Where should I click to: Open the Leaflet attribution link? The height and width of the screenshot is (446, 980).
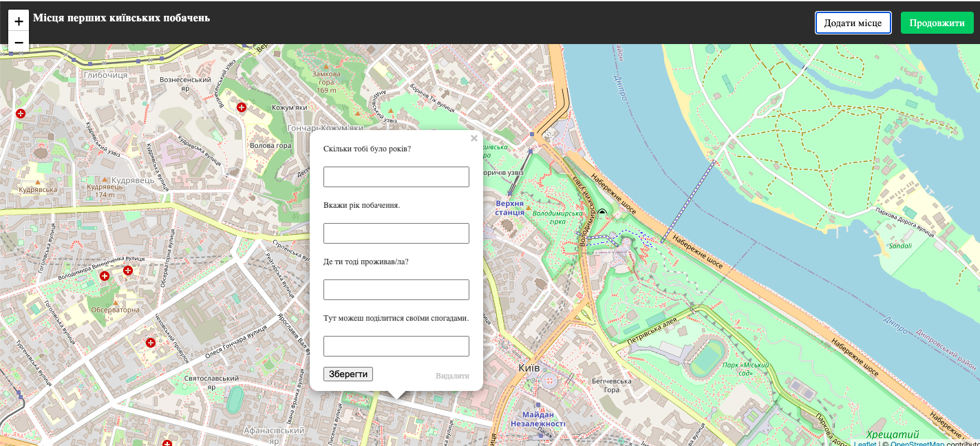pyautogui.click(x=864, y=442)
